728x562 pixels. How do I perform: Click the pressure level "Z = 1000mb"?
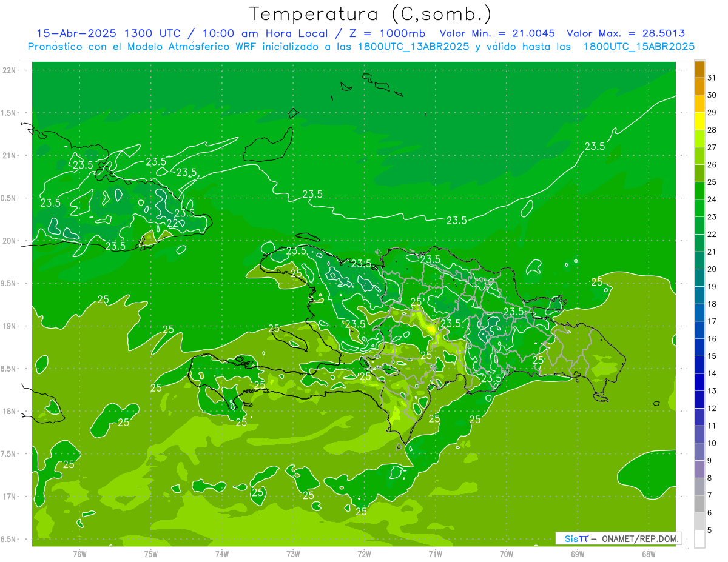(385, 33)
